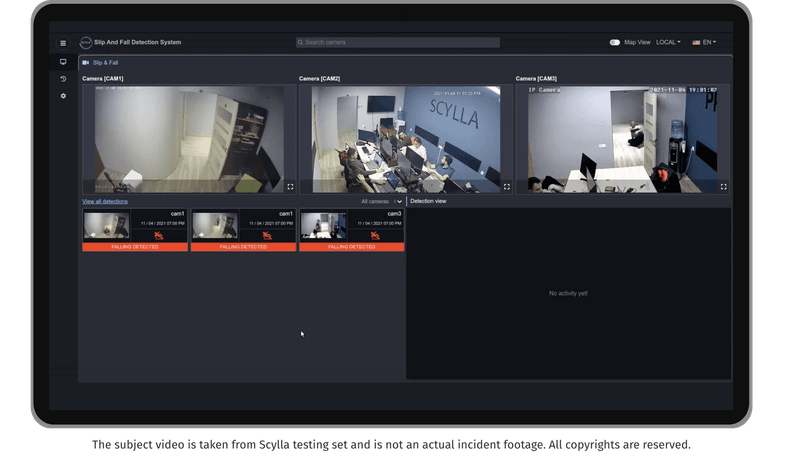This screenshot has height=462, width=812.
Task: Click the monitor icon in sidebar
Action: click(63, 62)
